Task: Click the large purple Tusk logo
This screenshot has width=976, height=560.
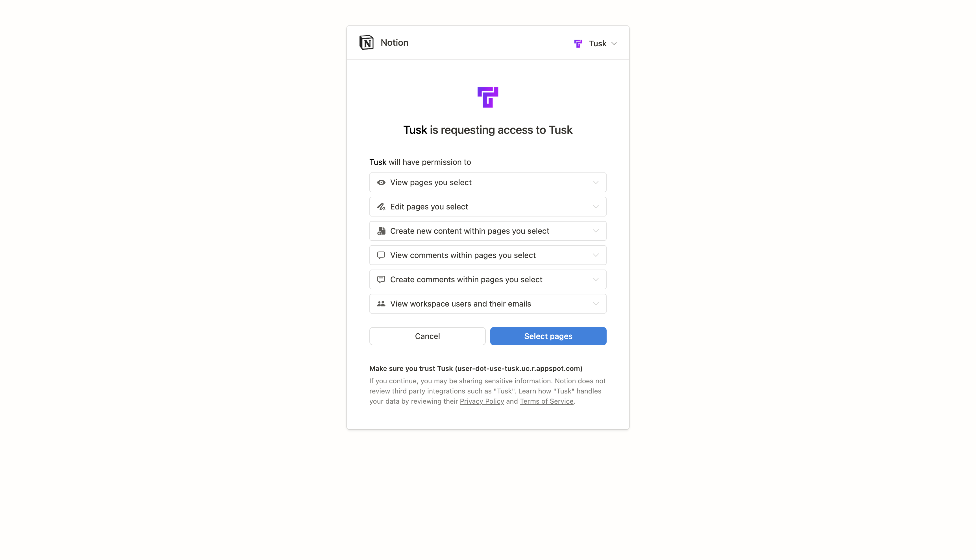Action: click(x=488, y=97)
